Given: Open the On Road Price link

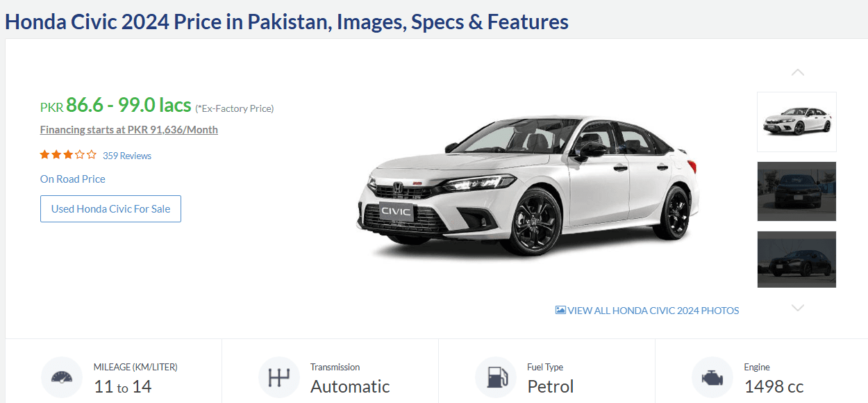Looking at the screenshot, I should coord(73,179).
